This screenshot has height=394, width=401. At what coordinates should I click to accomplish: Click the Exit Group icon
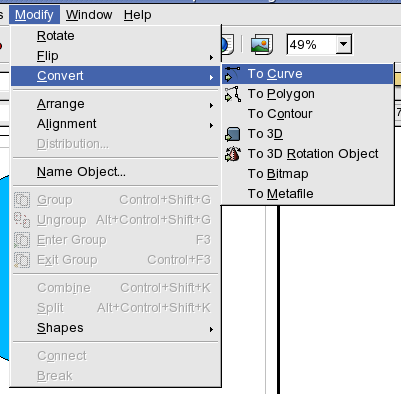[x=22, y=260]
